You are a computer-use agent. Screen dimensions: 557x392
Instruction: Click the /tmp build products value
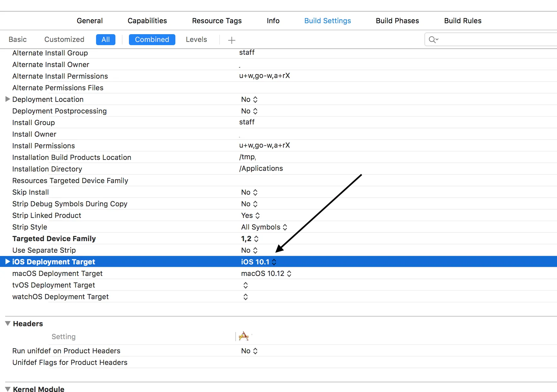coord(248,157)
